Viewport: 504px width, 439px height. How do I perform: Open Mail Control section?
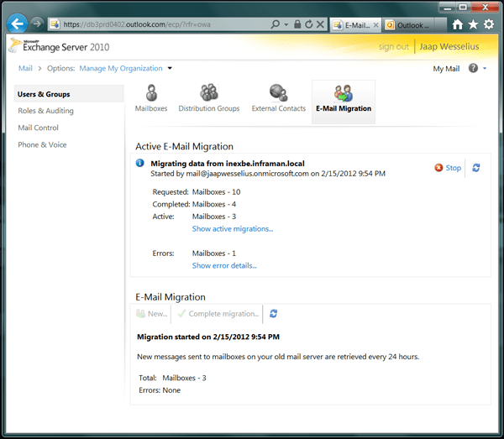coord(39,128)
